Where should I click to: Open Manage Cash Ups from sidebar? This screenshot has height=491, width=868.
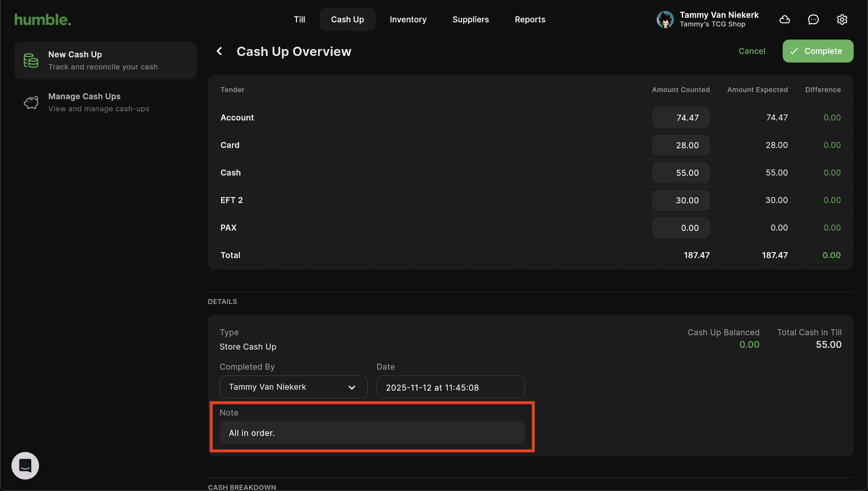(98, 102)
